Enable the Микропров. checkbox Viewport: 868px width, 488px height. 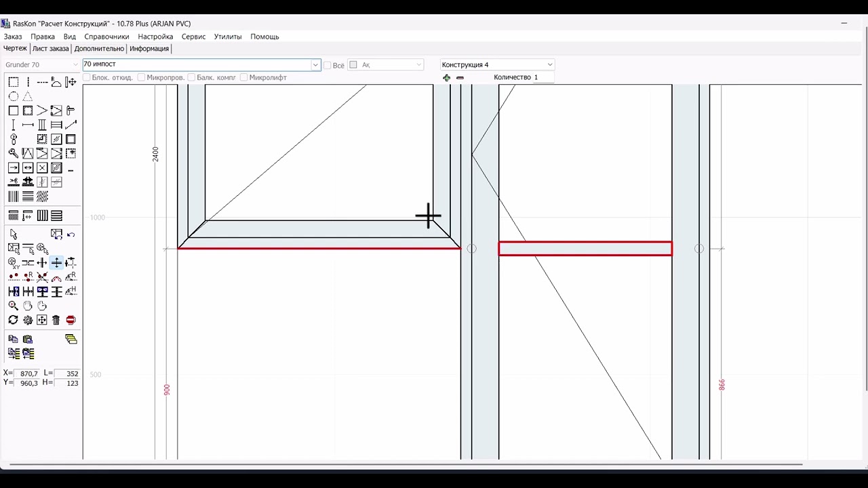pos(141,77)
